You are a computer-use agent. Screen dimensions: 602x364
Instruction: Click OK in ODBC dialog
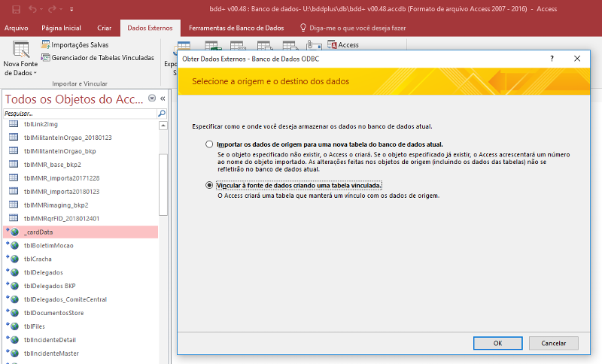click(x=497, y=343)
